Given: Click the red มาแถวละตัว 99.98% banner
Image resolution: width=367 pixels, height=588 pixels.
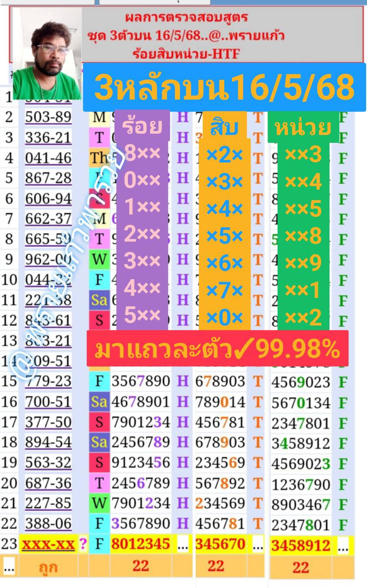Looking at the screenshot, I should (217, 348).
